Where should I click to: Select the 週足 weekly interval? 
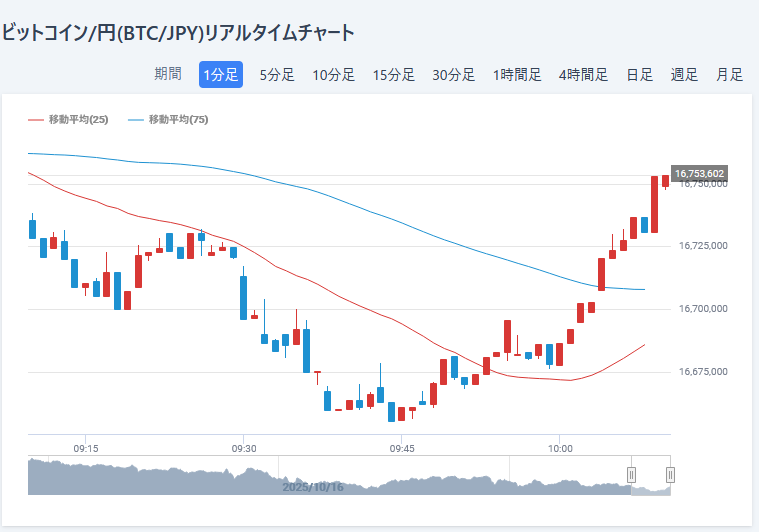point(684,74)
